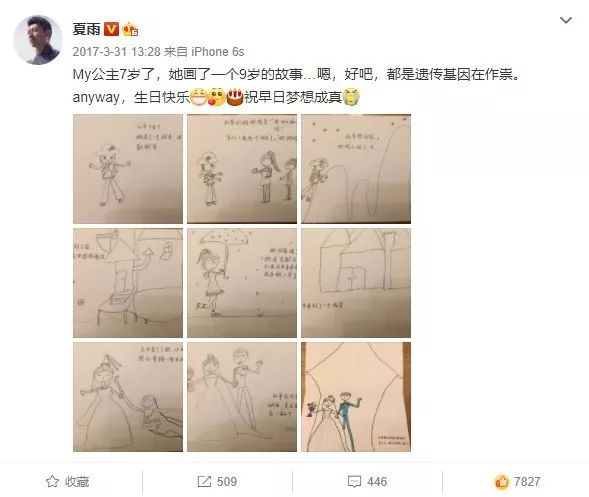This screenshot has width=589, height=497.
Task: Open the top-middle drawing with three figures
Action: [242, 169]
